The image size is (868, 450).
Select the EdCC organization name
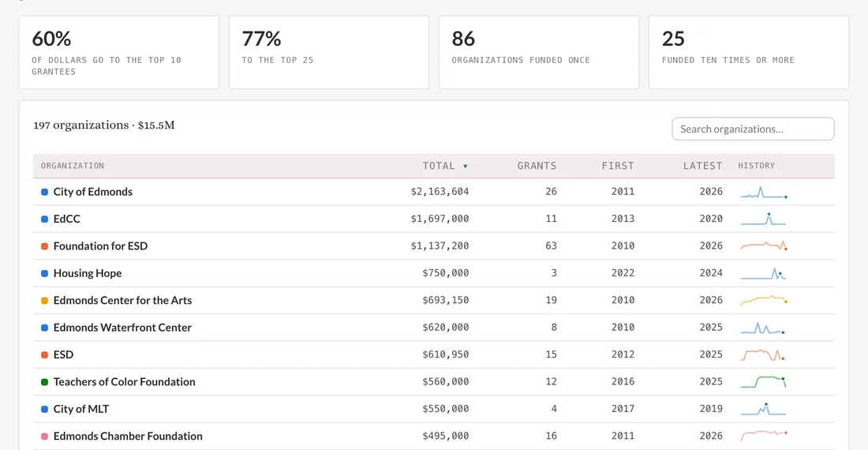(x=66, y=219)
